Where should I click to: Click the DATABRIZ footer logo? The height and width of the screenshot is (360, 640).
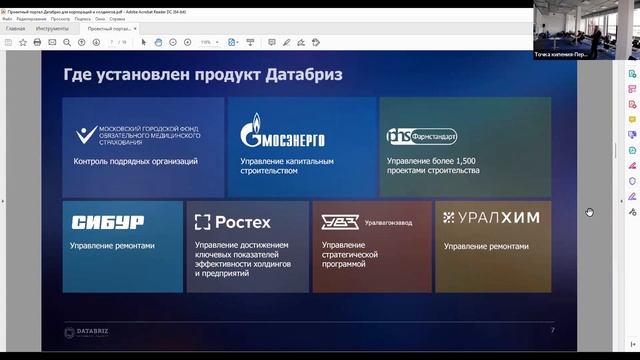pyautogui.click(x=87, y=332)
